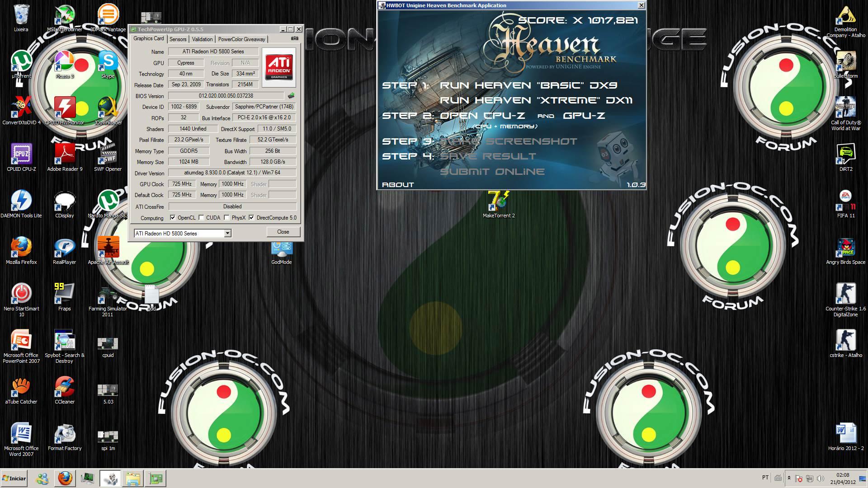Open µTorrent desktop shortcut
The width and height of the screenshot is (868, 488).
click(21, 65)
